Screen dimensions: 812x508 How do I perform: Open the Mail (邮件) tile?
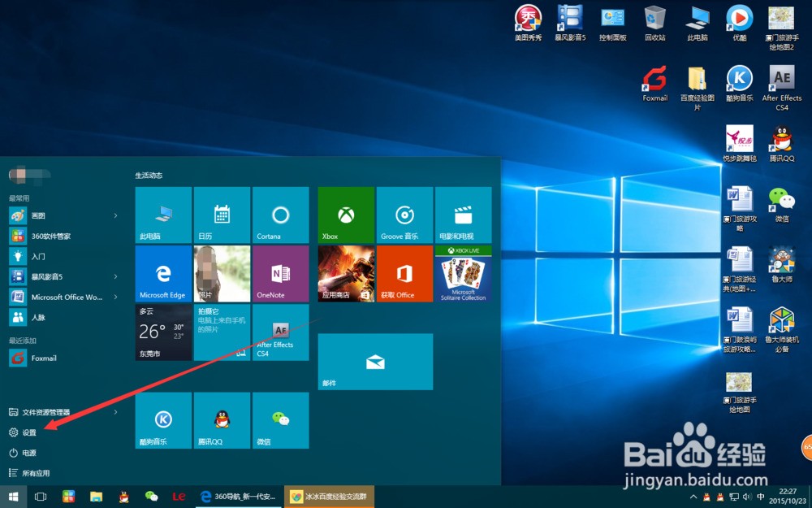coord(375,362)
